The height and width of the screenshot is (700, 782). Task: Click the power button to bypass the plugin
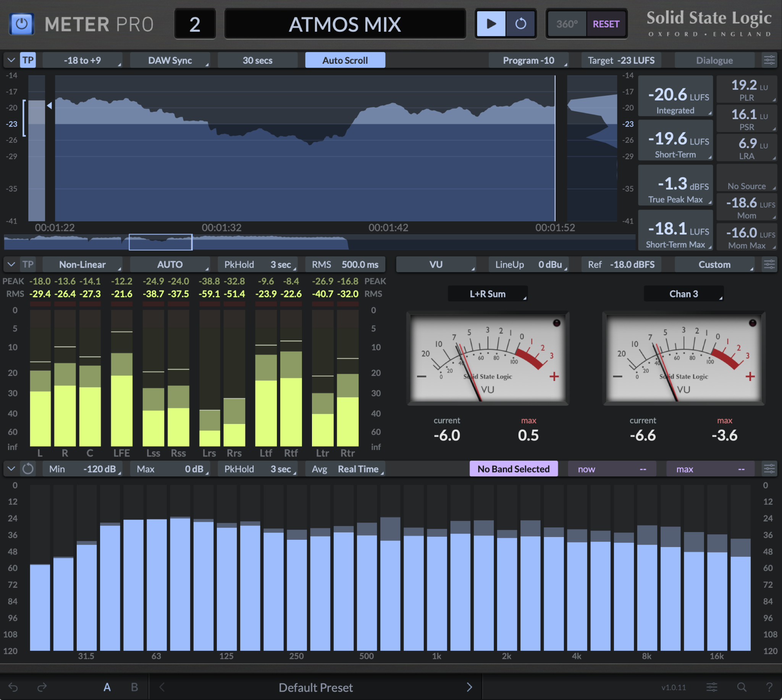pyautogui.click(x=22, y=24)
